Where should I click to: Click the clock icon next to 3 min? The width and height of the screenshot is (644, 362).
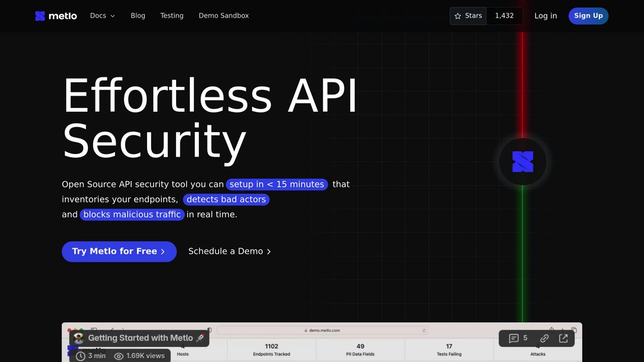pos(80,355)
